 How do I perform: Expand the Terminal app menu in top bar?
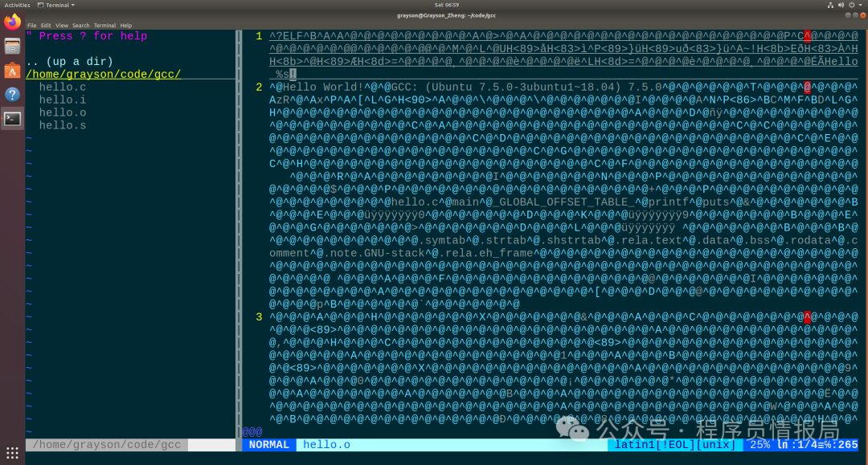[56, 5]
